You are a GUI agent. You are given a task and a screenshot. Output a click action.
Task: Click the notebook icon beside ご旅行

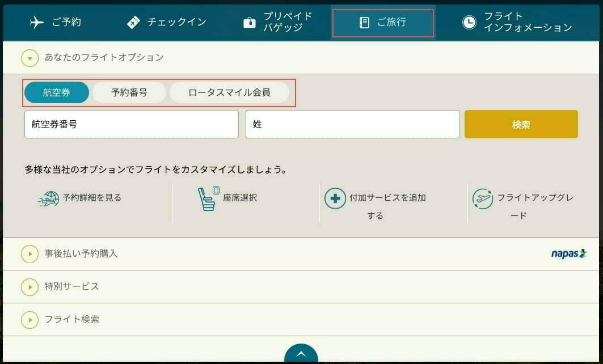tap(364, 23)
